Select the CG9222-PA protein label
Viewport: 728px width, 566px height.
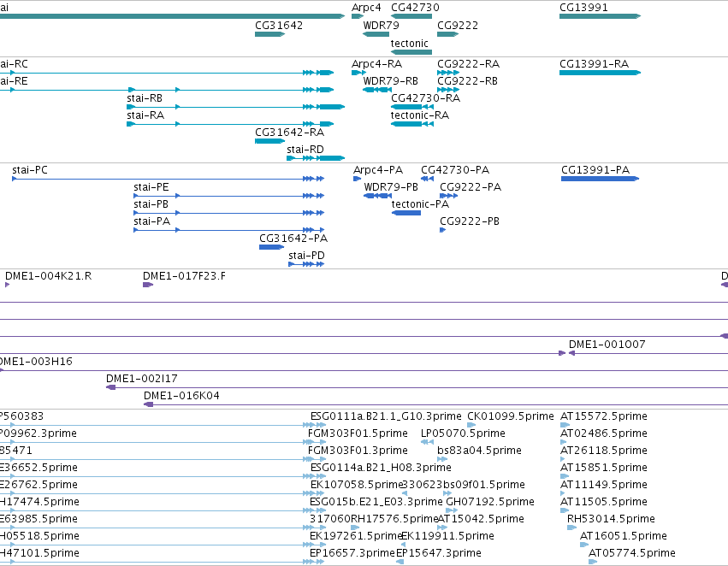click(x=471, y=187)
